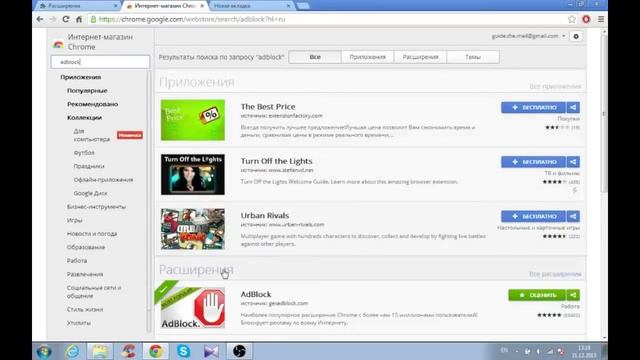
Task: Share The Best Price app
Action: click(573, 107)
